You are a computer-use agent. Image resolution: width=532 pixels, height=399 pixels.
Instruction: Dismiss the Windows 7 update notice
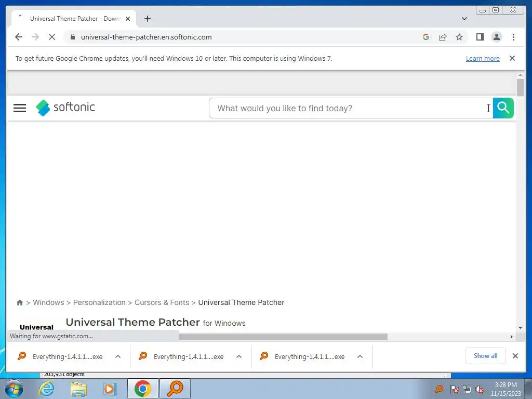point(512,58)
